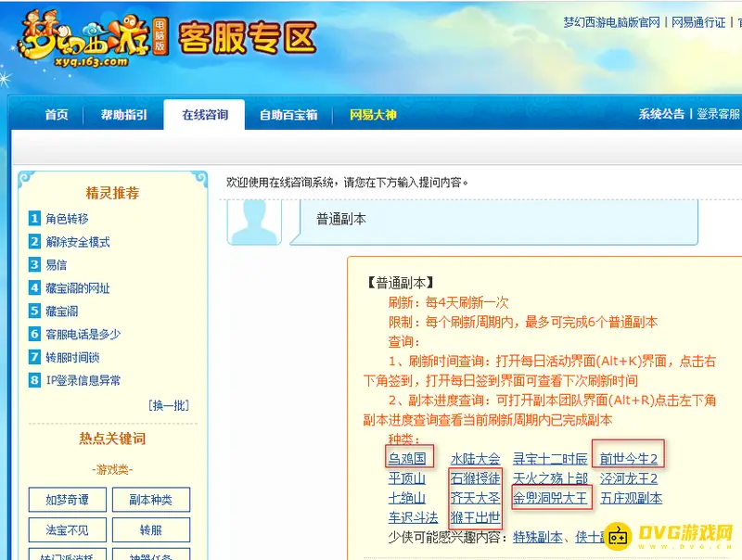The width and height of the screenshot is (742, 560).
Task: Select recommended item 5 藏宝阁
Action: (x=61, y=312)
